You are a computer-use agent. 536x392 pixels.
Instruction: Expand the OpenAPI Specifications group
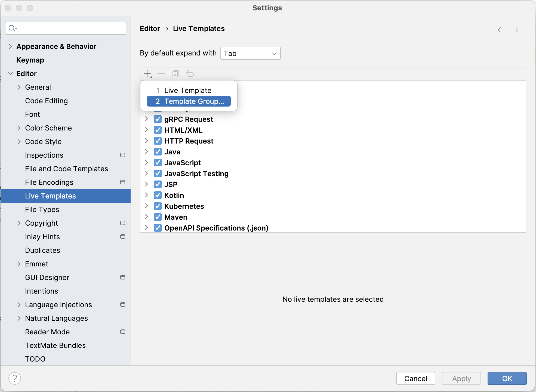click(x=148, y=228)
